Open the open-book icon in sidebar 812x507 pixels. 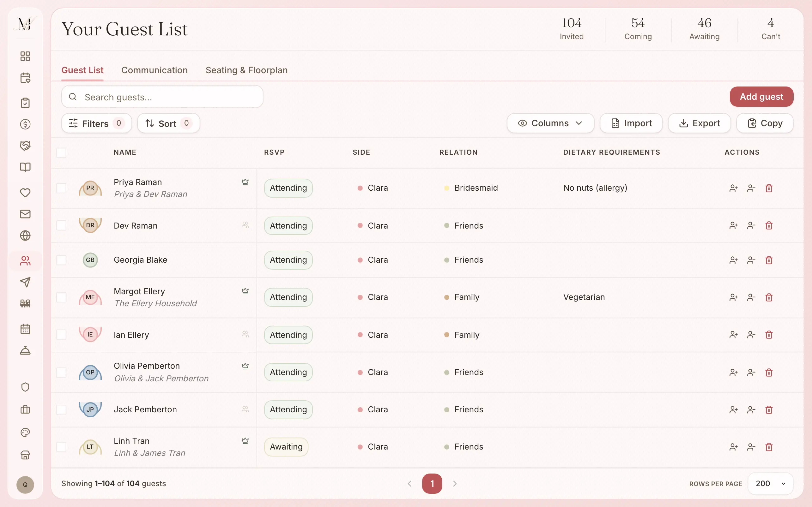(x=25, y=167)
